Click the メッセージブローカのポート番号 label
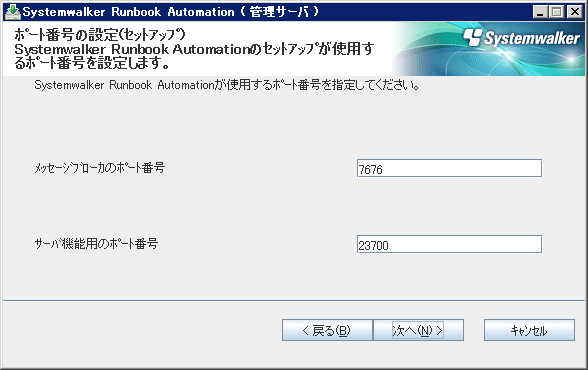The image size is (588, 370). click(x=100, y=168)
